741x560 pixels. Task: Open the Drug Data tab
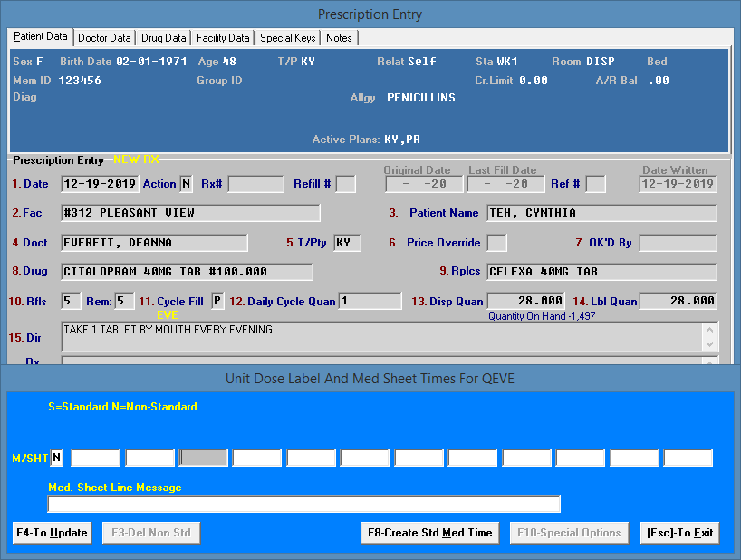click(x=164, y=38)
